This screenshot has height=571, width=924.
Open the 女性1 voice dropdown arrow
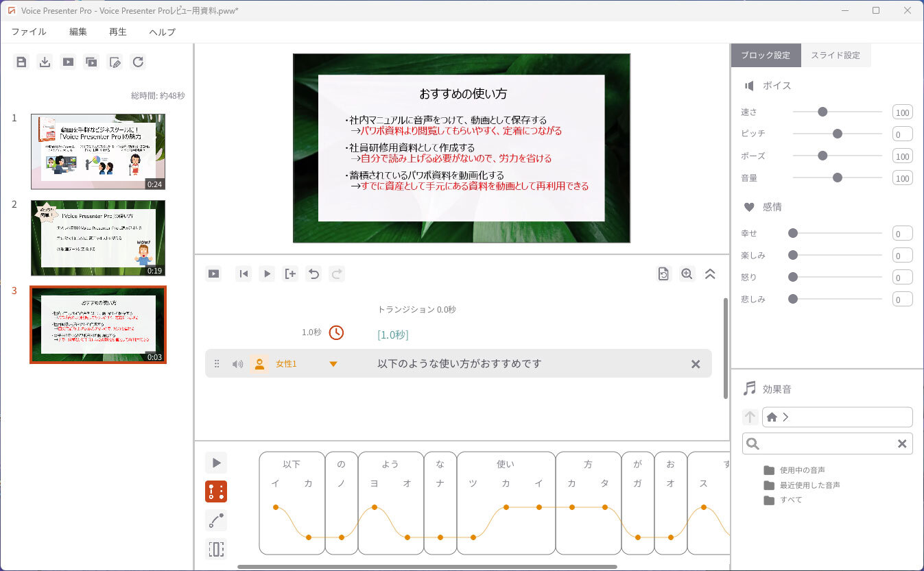tap(333, 364)
